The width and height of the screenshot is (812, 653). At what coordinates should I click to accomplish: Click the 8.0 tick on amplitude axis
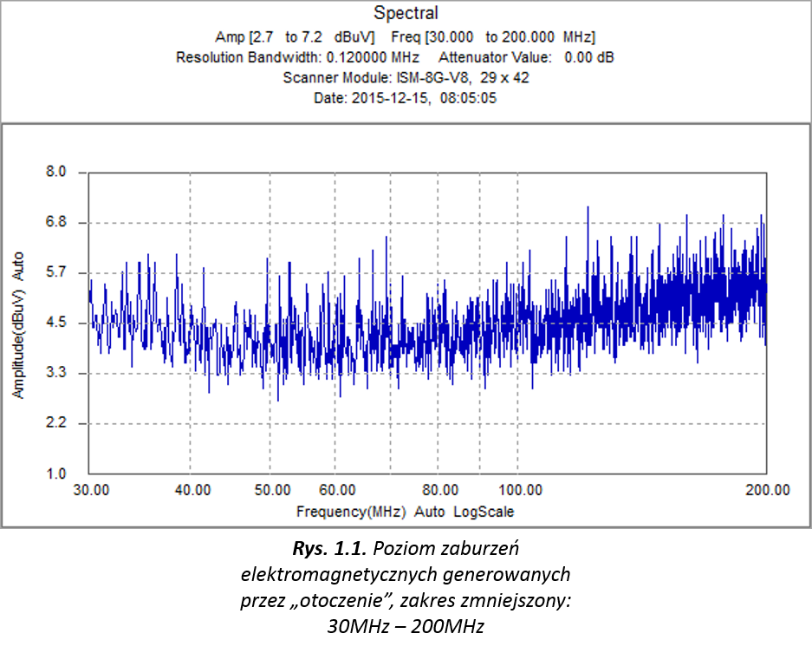click(x=55, y=173)
